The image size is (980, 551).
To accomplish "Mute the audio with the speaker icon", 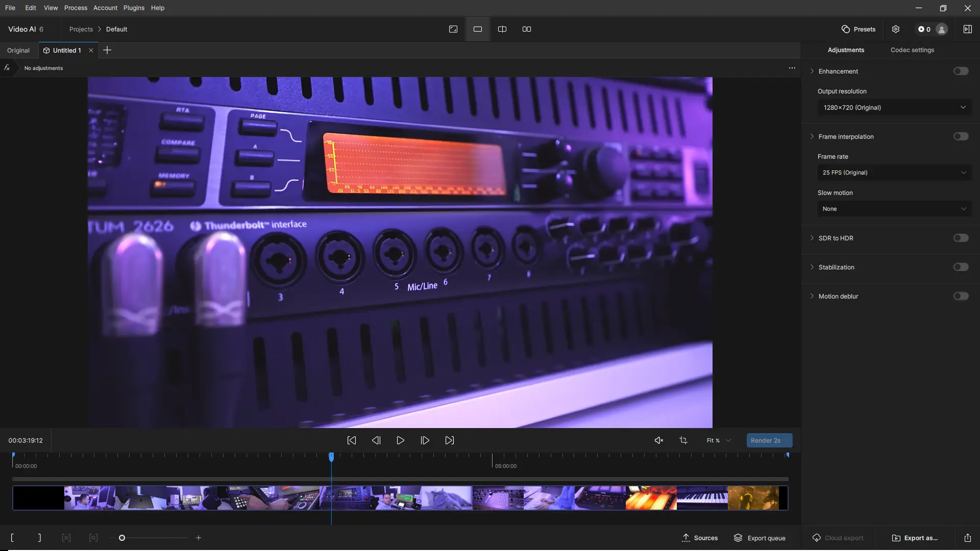I will 659,440.
